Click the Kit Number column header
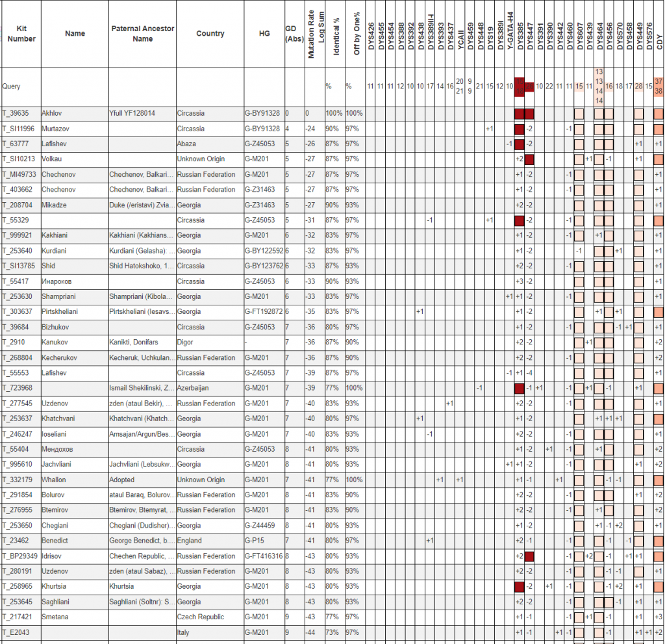Viewport: 665px width, 644px height. tap(21, 34)
